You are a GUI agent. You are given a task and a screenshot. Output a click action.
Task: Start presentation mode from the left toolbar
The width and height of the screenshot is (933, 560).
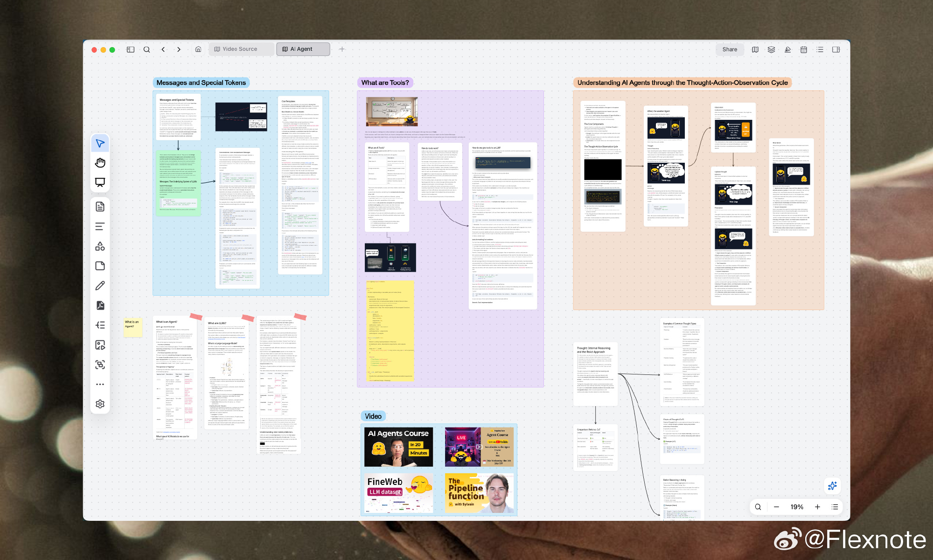pos(100,182)
